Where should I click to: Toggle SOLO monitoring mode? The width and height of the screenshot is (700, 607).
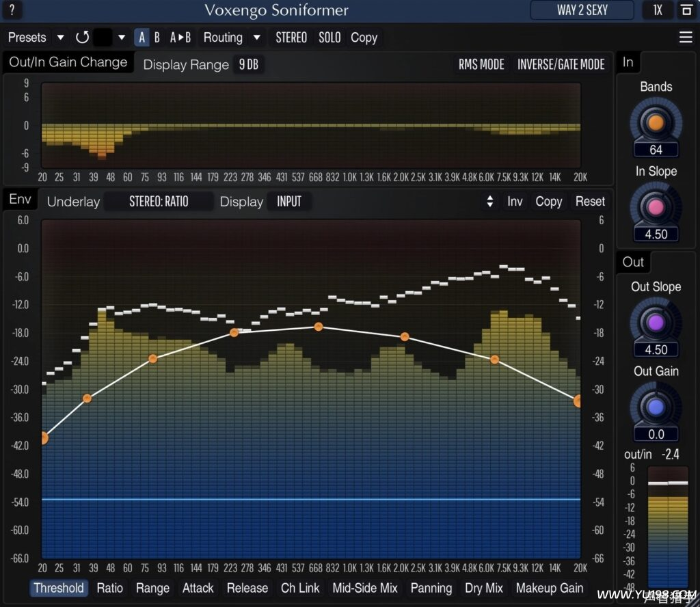[x=329, y=38]
